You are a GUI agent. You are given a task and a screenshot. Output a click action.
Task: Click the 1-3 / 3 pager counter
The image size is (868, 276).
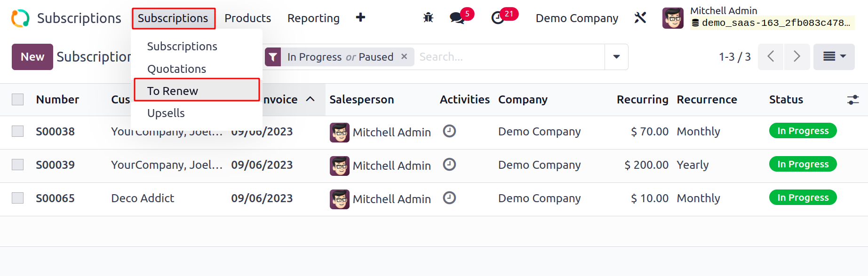[734, 57]
